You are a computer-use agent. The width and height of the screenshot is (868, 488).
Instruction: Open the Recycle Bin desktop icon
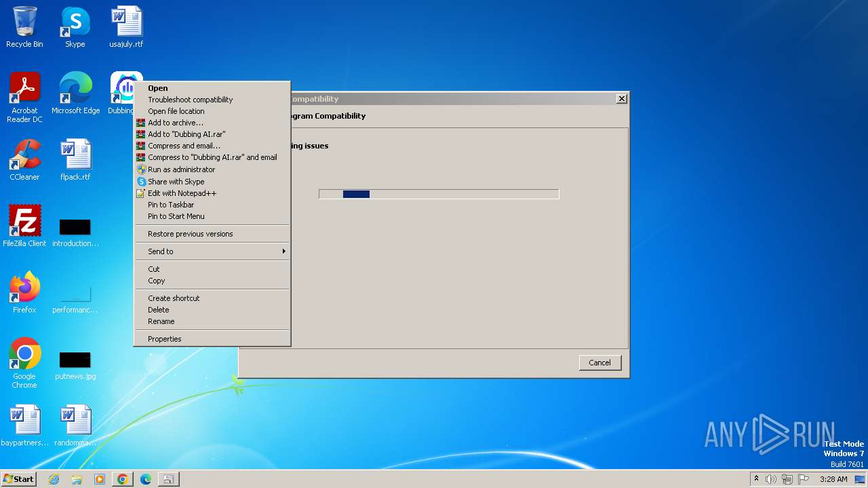click(x=24, y=27)
